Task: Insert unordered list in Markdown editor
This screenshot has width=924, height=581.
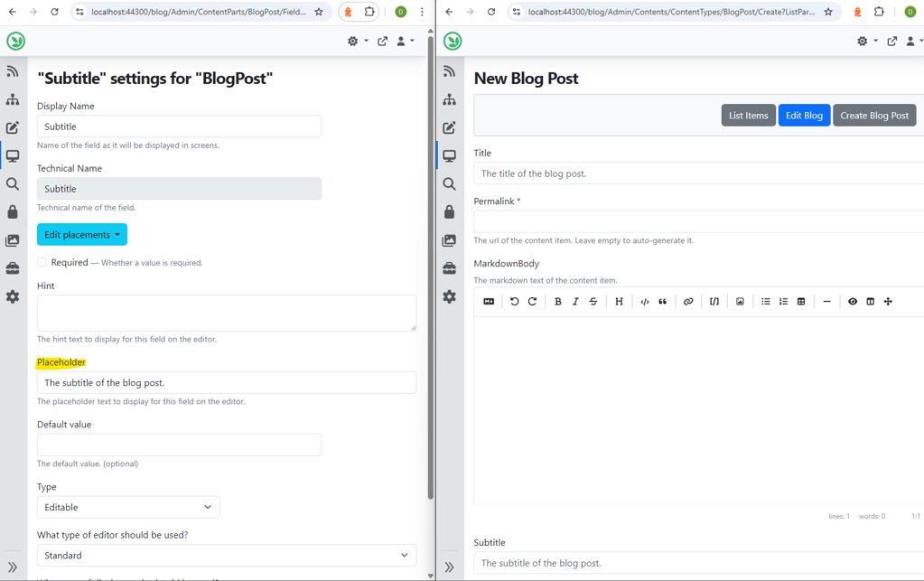Action: pyautogui.click(x=765, y=302)
